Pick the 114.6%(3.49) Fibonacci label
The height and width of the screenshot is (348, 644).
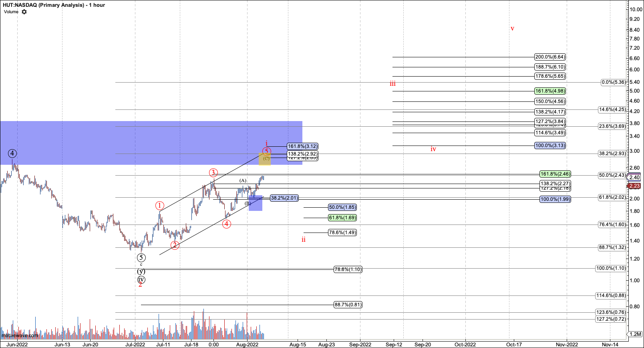tap(550, 133)
